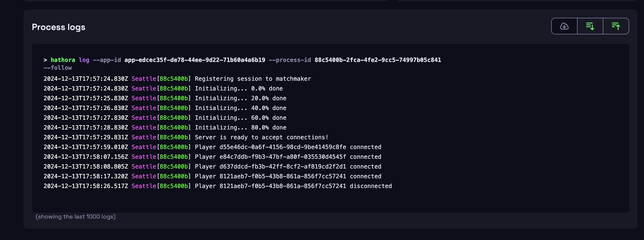Image resolution: width=644 pixels, height=240 pixels.
Task: Jump to bottom of logs icon
Action: pos(590,26)
